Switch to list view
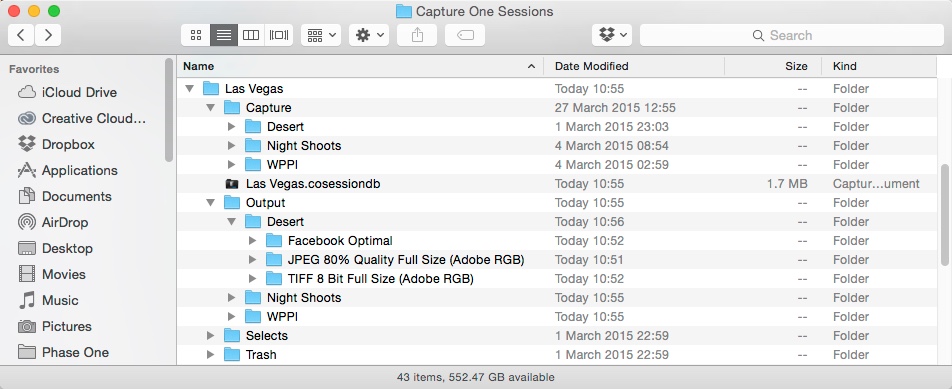The height and width of the screenshot is (389, 952). tap(223, 35)
